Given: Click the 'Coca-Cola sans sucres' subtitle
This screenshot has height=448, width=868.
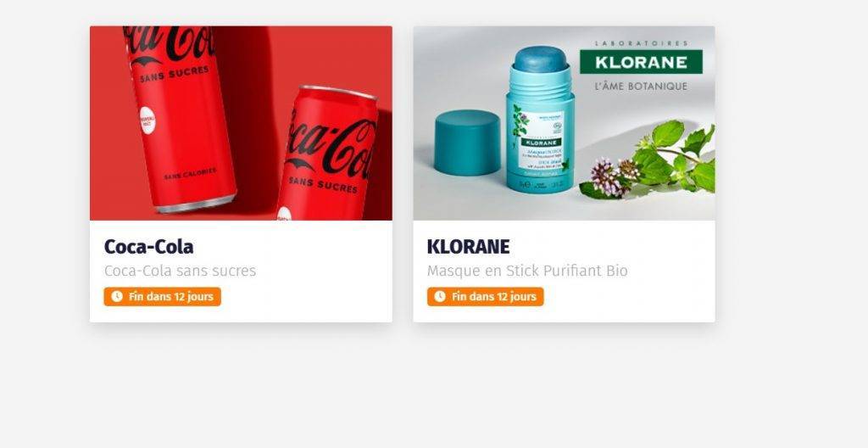Looking at the screenshot, I should [180, 272].
